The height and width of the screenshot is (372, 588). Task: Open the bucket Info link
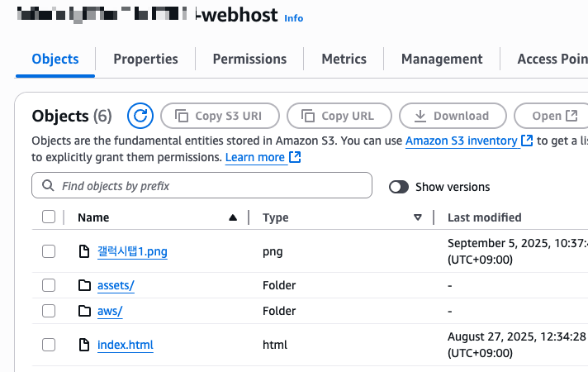point(294,18)
